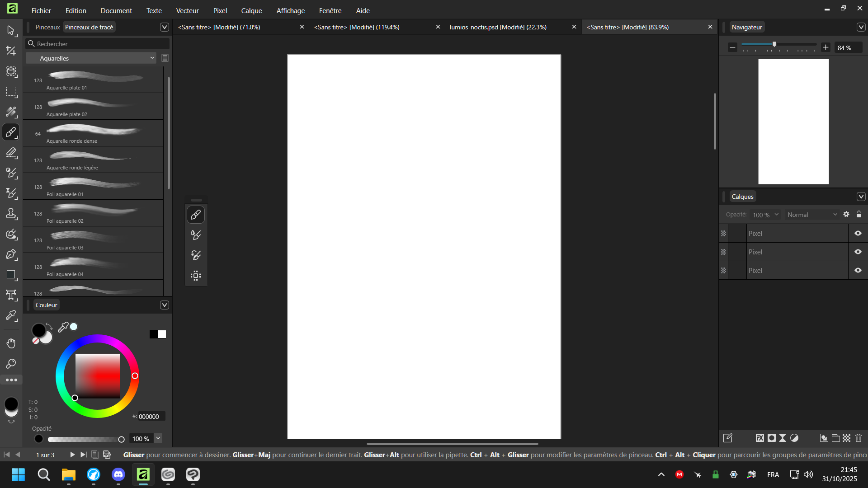Click the trash icon in Calques panel
Viewport: 868px width, 488px height.
pyautogui.click(x=859, y=438)
